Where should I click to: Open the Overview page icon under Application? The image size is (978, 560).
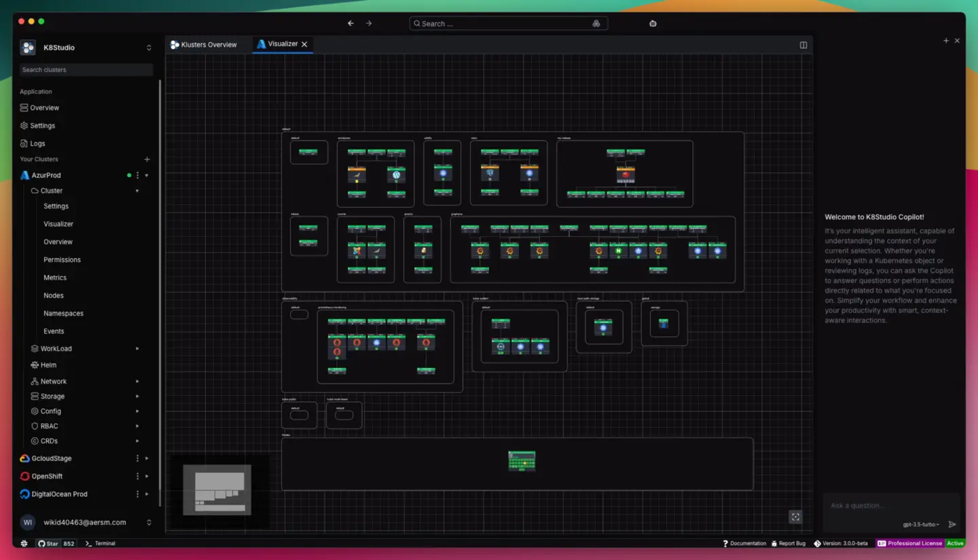(x=24, y=108)
